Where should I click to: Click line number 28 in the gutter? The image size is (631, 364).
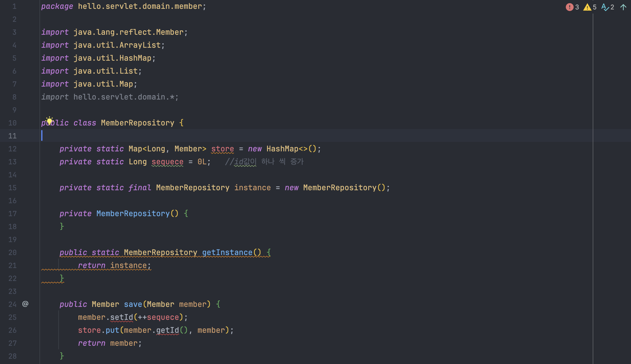(x=12, y=356)
